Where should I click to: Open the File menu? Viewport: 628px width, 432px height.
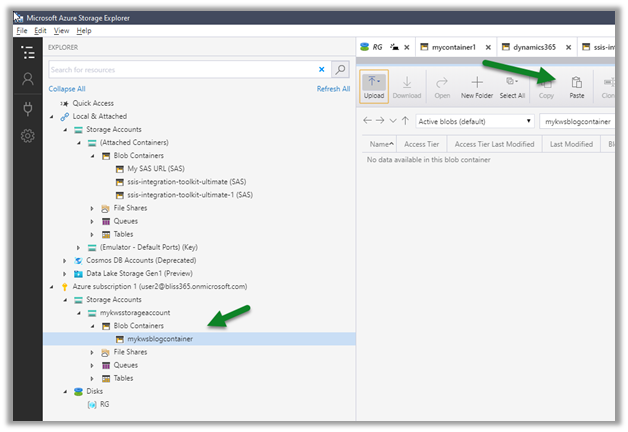(x=23, y=31)
